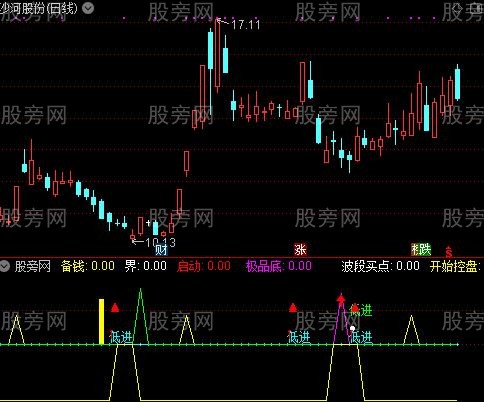Click the candlestick at 10.13 low
The width and height of the screenshot is (484, 402).
[x=133, y=236]
